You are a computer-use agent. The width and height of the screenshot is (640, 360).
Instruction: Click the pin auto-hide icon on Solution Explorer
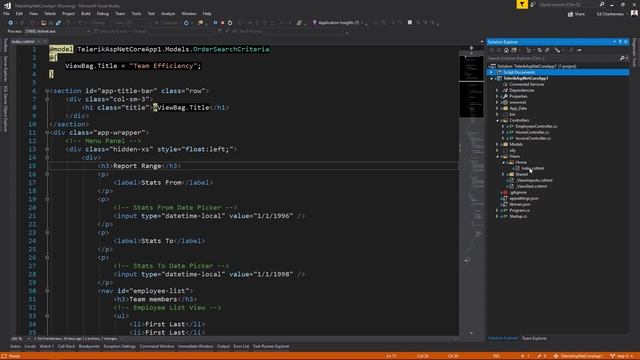pyautogui.click(x=620, y=42)
